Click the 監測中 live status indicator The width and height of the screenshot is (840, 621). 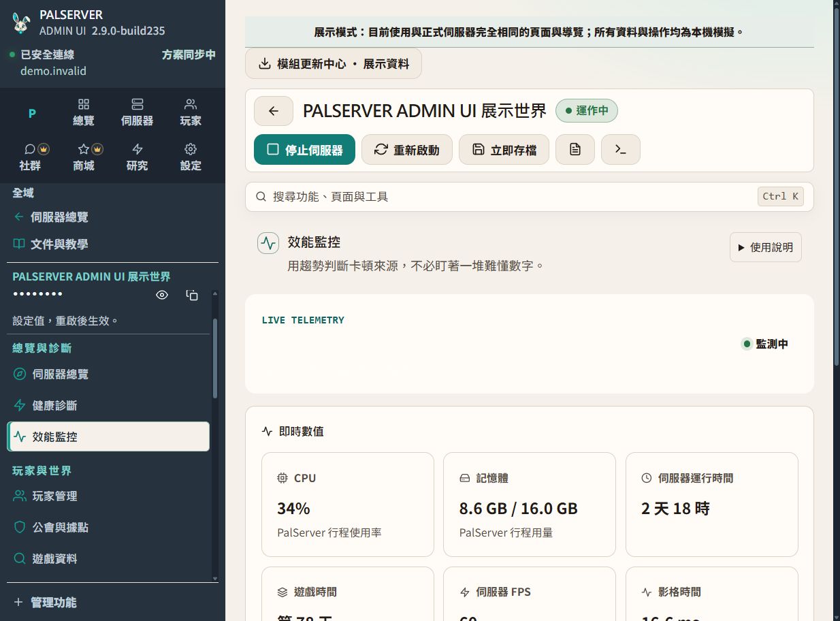(766, 345)
